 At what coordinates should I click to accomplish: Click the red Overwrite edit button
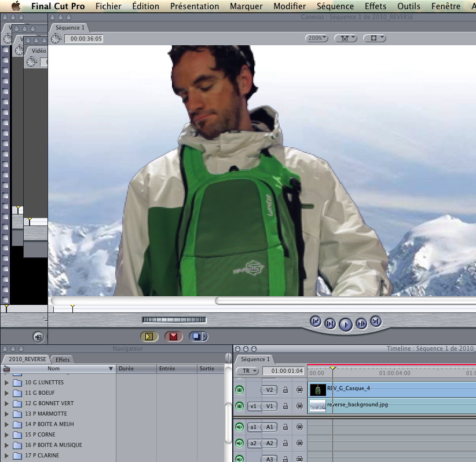[x=174, y=336]
